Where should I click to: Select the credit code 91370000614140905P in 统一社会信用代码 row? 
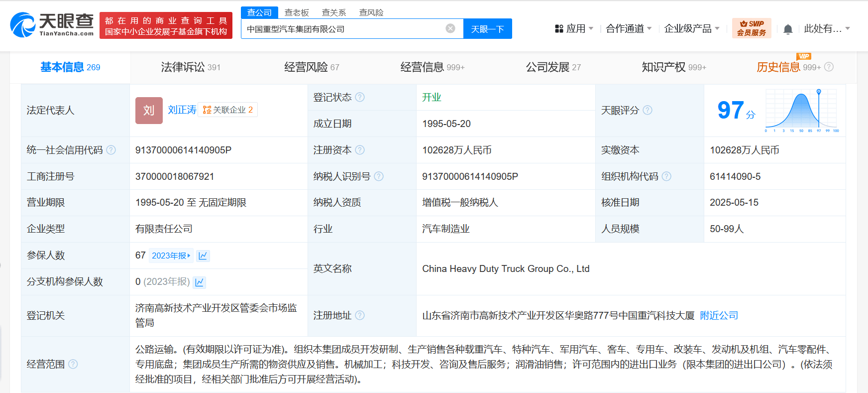(x=183, y=150)
